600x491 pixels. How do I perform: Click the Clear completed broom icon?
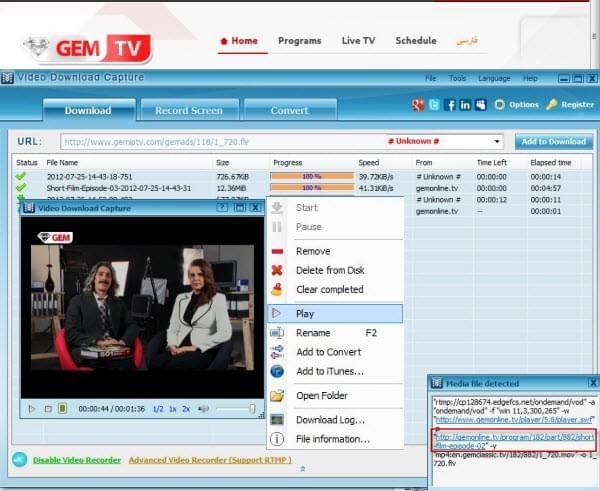277,289
